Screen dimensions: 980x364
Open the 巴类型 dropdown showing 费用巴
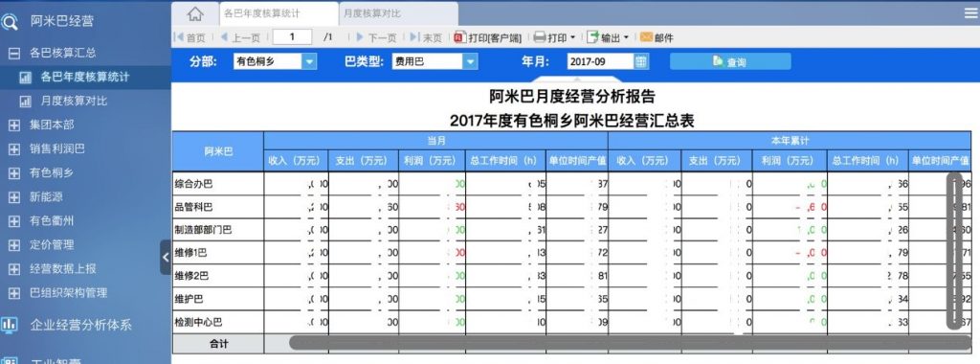[434, 61]
